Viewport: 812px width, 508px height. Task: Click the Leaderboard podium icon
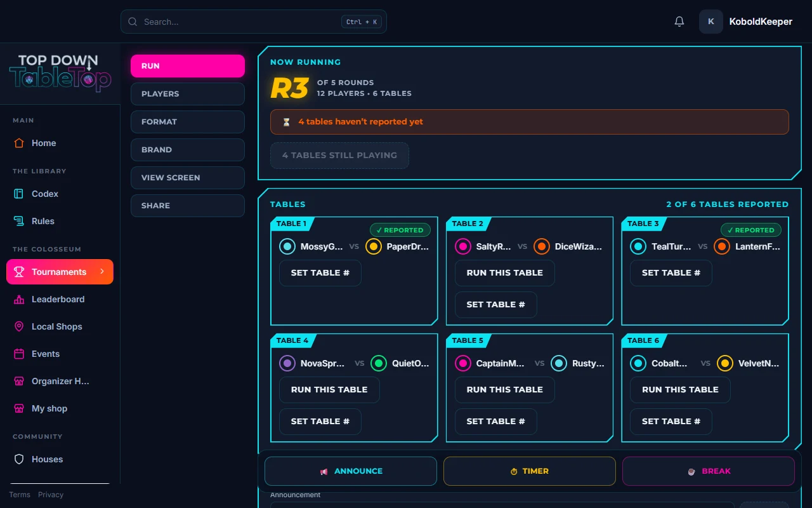tap(19, 299)
